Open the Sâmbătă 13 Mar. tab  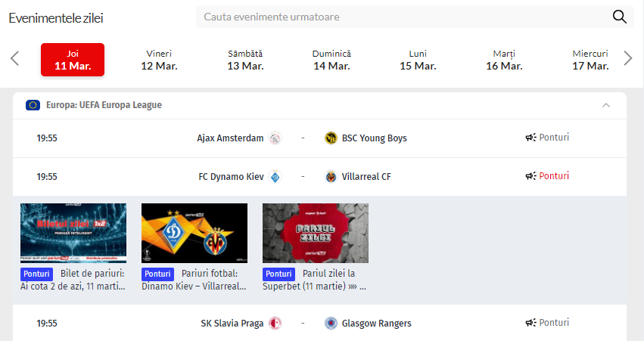point(245,60)
